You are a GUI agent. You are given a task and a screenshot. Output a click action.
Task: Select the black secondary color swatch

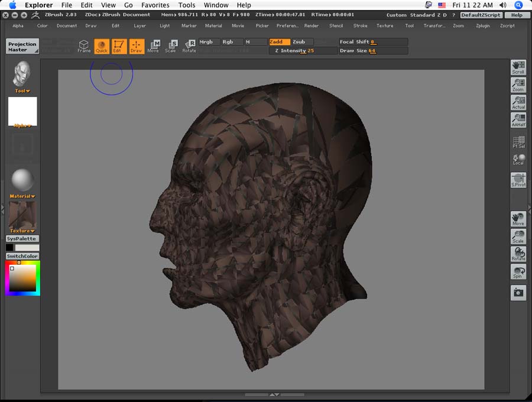tap(9, 248)
